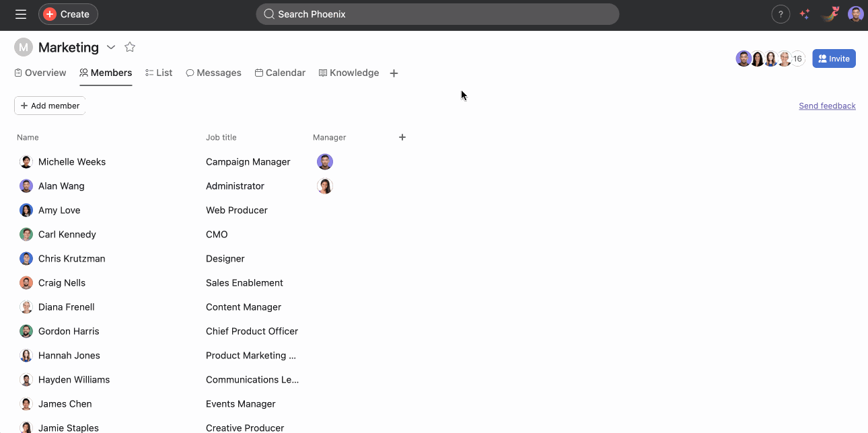This screenshot has height=433, width=868.
Task: Open the Create menu button
Action: pos(68,14)
